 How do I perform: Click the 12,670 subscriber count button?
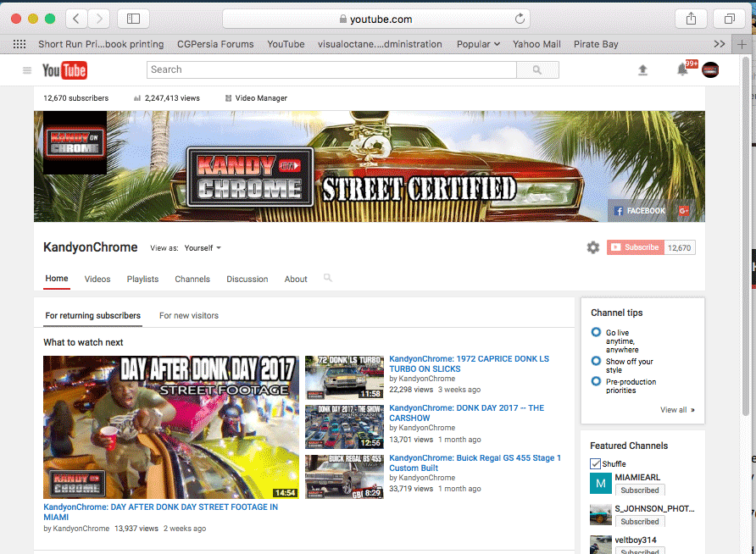[x=680, y=247]
